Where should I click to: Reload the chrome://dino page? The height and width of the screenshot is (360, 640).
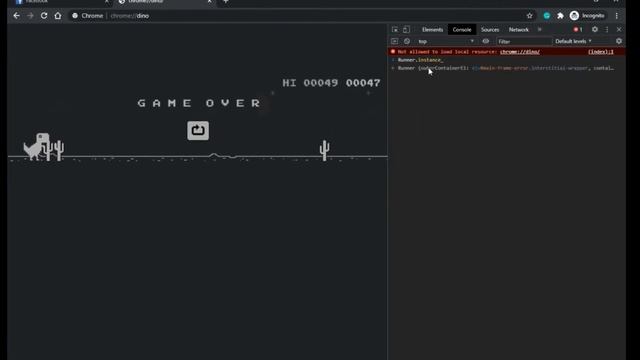coord(44,16)
